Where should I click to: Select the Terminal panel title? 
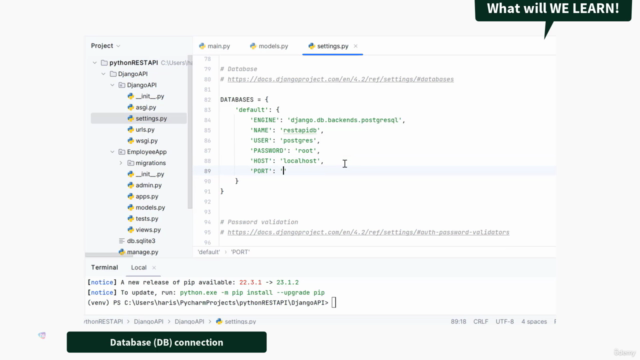[x=104, y=267]
